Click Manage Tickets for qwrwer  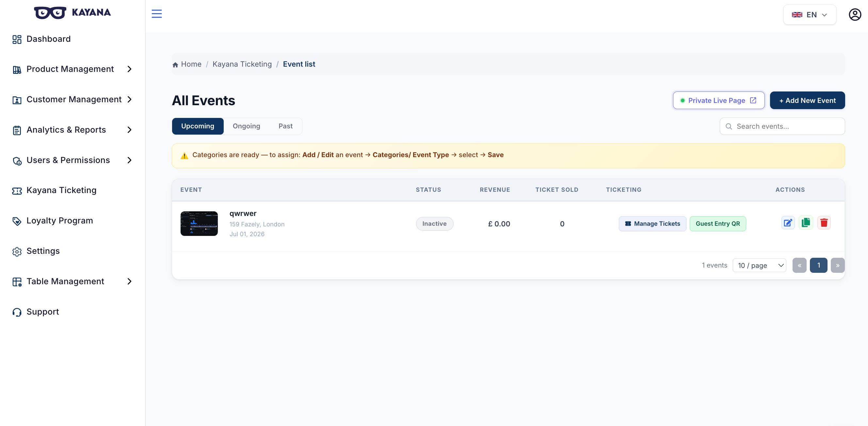652,223
